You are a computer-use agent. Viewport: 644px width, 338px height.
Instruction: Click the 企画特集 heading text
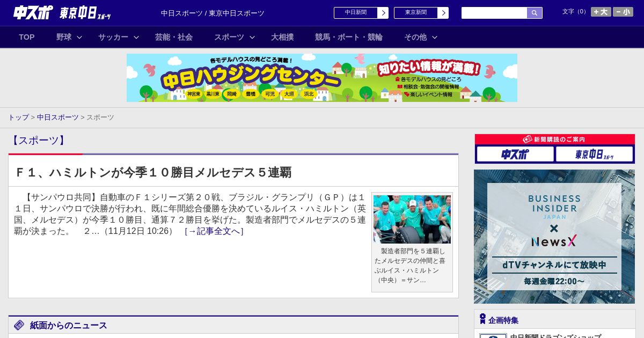503,320
